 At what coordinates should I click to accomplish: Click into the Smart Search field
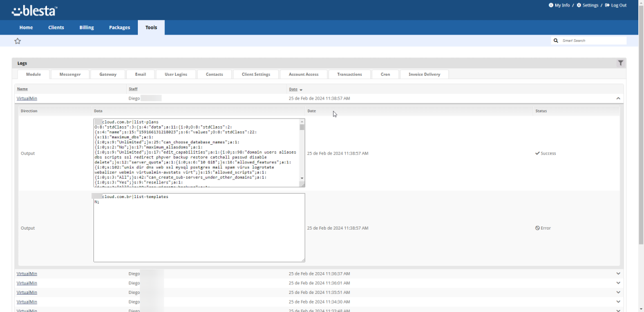tap(593, 41)
